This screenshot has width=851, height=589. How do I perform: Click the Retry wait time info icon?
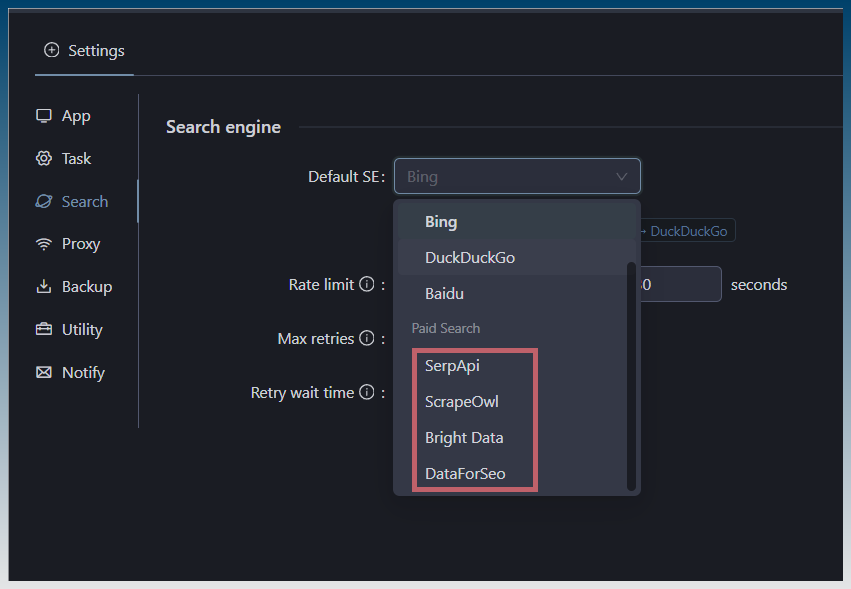366,393
